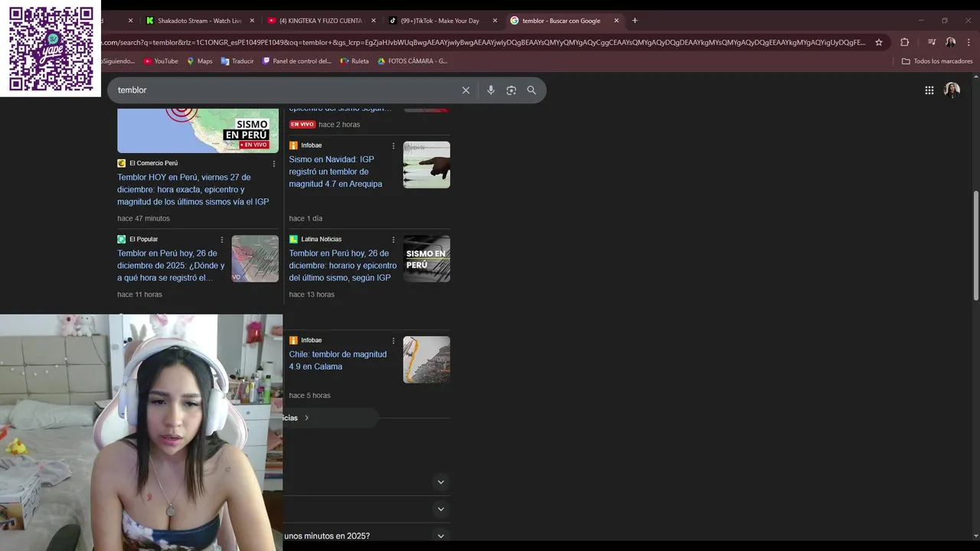Close the KINGTEKA Y FUZO YouTube tab
Viewport: 980px width, 551px height.
click(374, 21)
